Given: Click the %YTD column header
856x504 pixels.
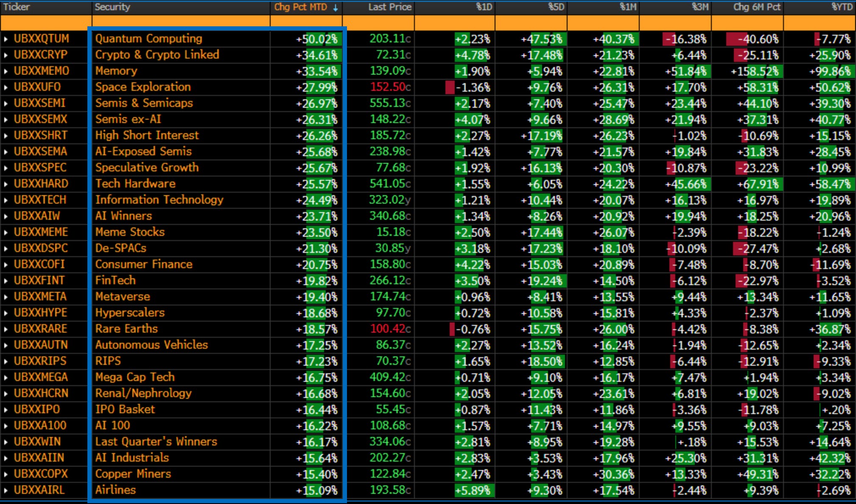Looking at the screenshot, I should pos(842,7).
